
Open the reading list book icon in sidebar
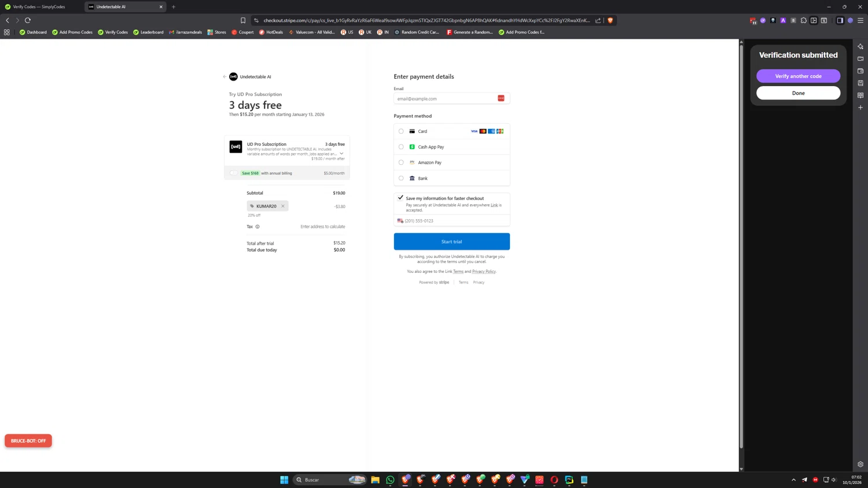click(860, 95)
